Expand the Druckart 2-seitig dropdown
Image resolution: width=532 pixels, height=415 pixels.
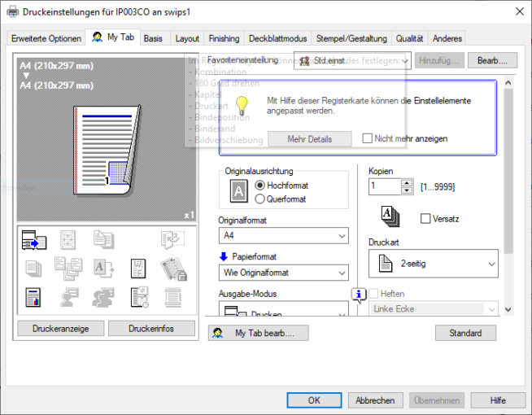pyautogui.click(x=433, y=263)
